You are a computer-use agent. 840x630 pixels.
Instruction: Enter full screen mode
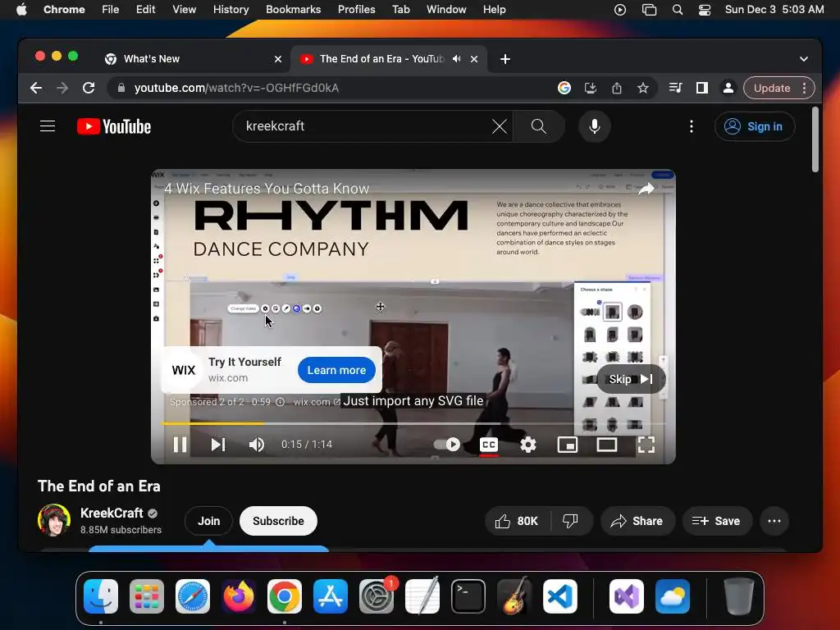(646, 445)
